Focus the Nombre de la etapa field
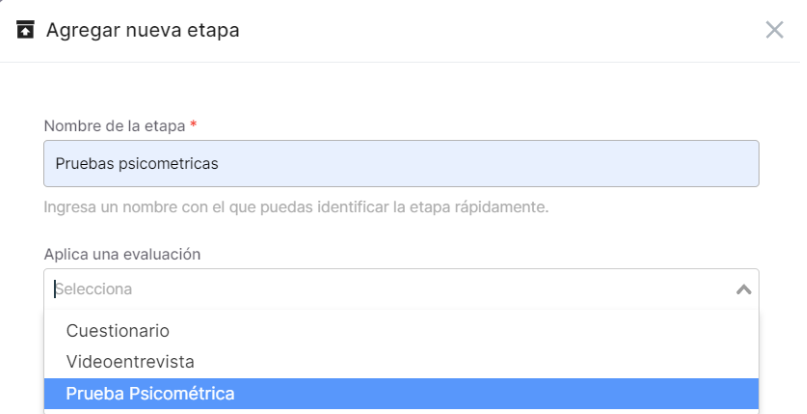Screen dimensions: 807x414 (401, 163)
